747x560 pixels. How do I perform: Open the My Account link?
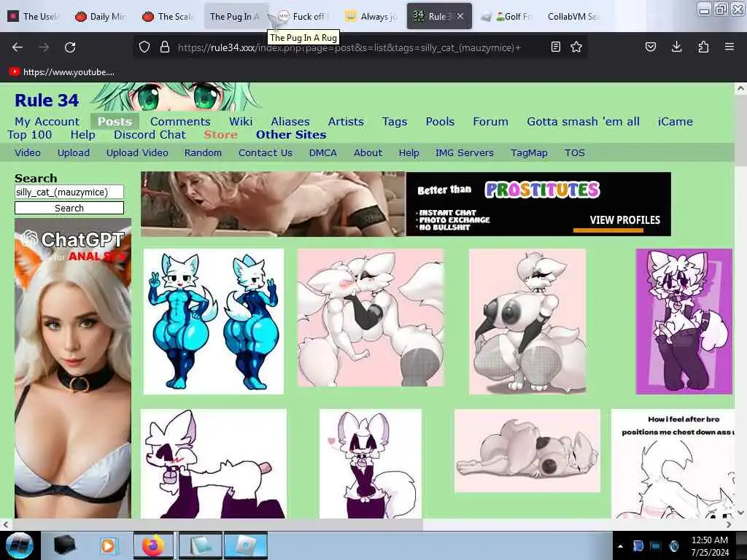tap(47, 122)
